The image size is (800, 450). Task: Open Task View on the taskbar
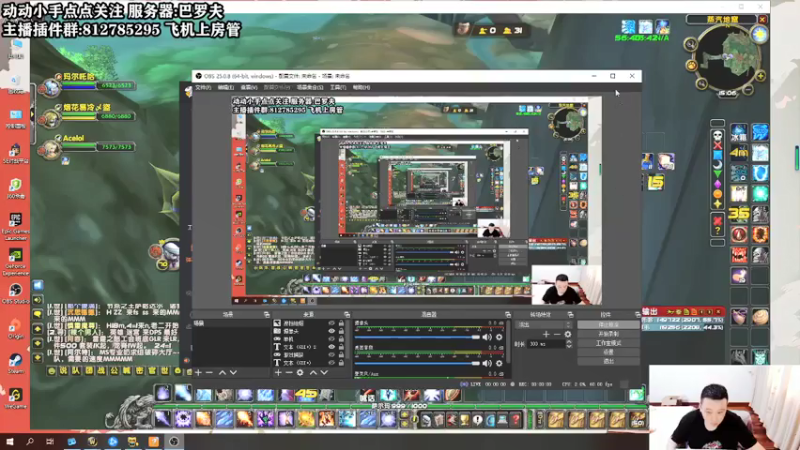pos(49,441)
